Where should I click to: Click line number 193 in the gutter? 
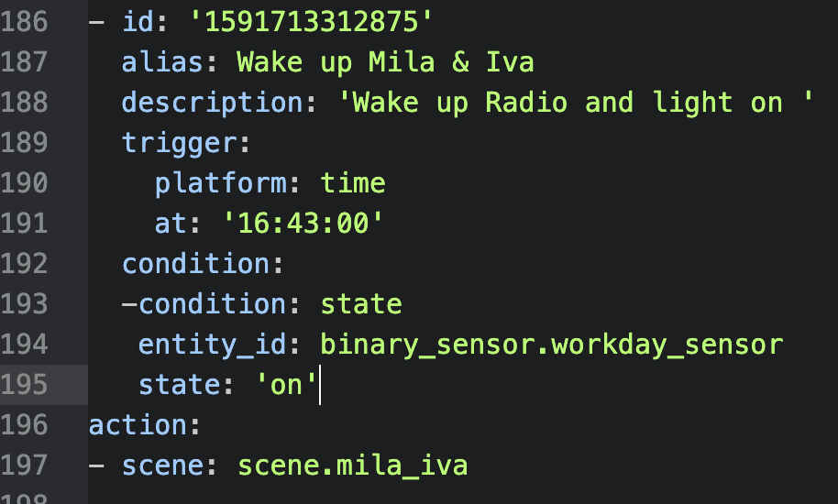[25, 304]
